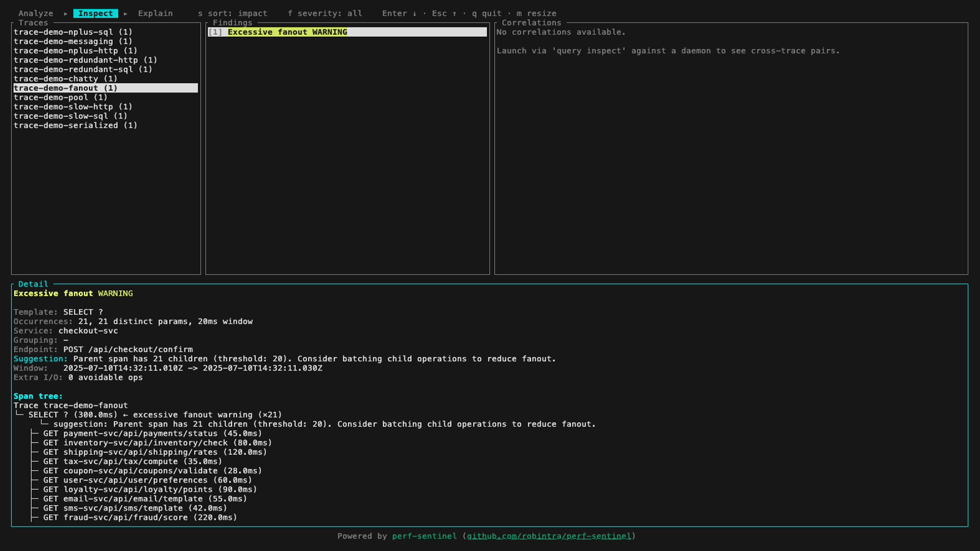
Task: Click the 'Trace trace-demo-fanout' span tree root
Action: 70,405
